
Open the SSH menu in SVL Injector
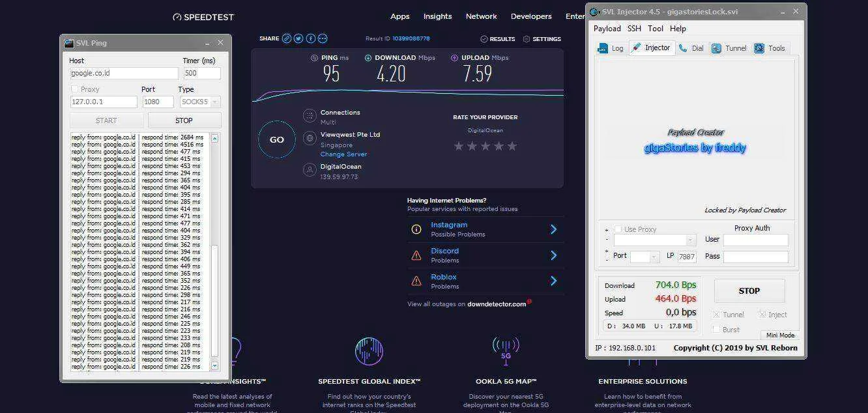coord(634,29)
